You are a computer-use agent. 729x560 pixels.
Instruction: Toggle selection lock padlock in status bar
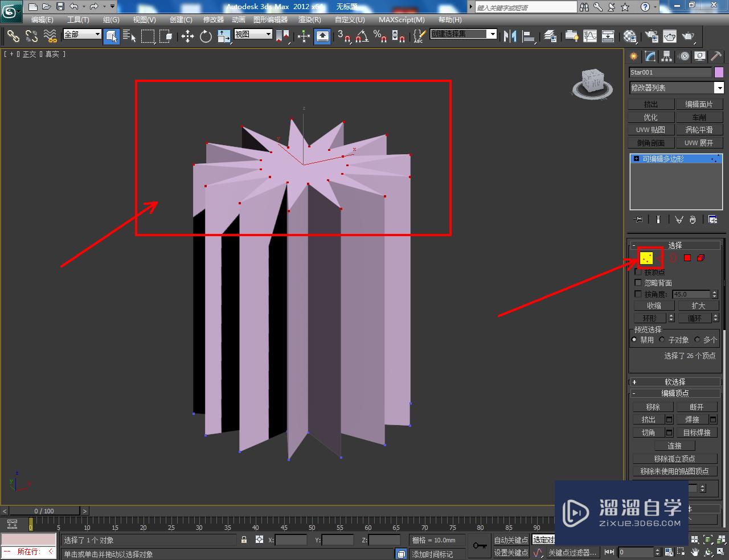244,540
